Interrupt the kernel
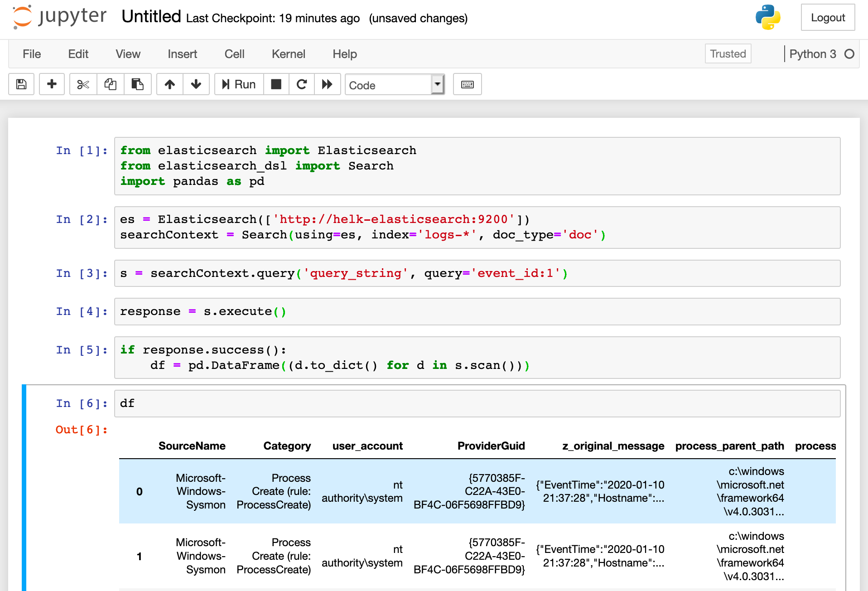 click(x=276, y=84)
